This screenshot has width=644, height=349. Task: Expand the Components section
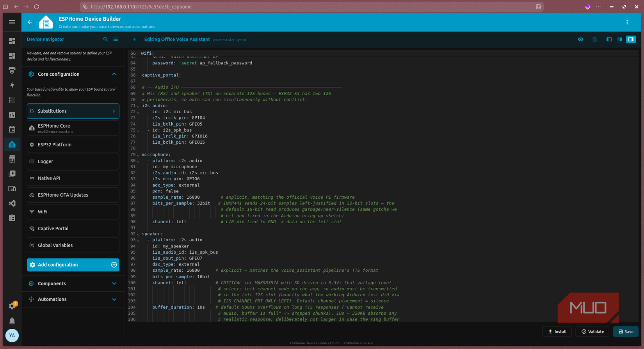(114, 284)
